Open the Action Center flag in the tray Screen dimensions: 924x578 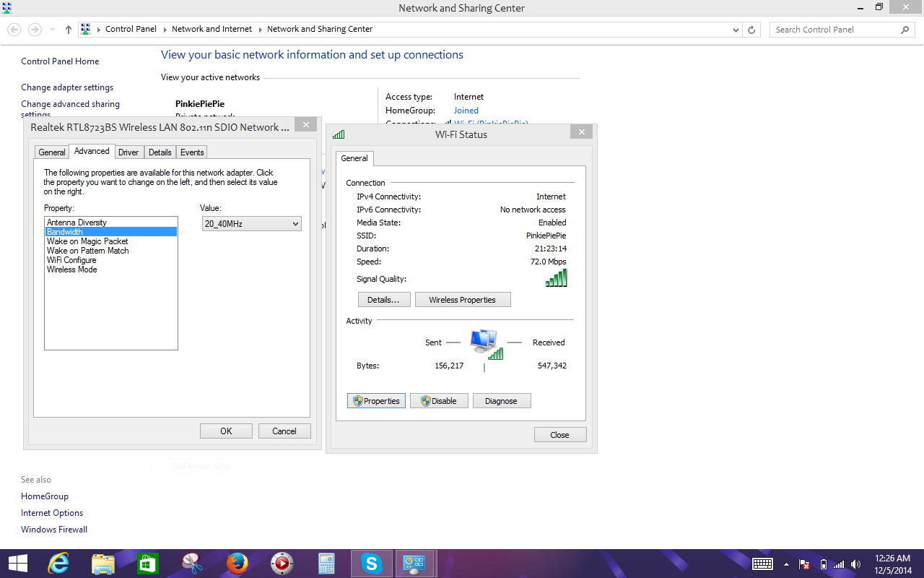pyautogui.click(x=805, y=564)
